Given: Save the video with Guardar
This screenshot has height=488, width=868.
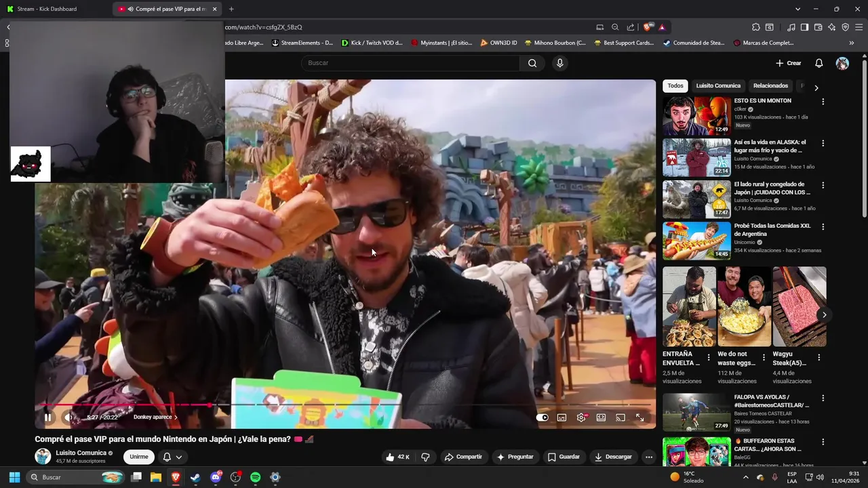Looking at the screenshot, I should (564, 457).
